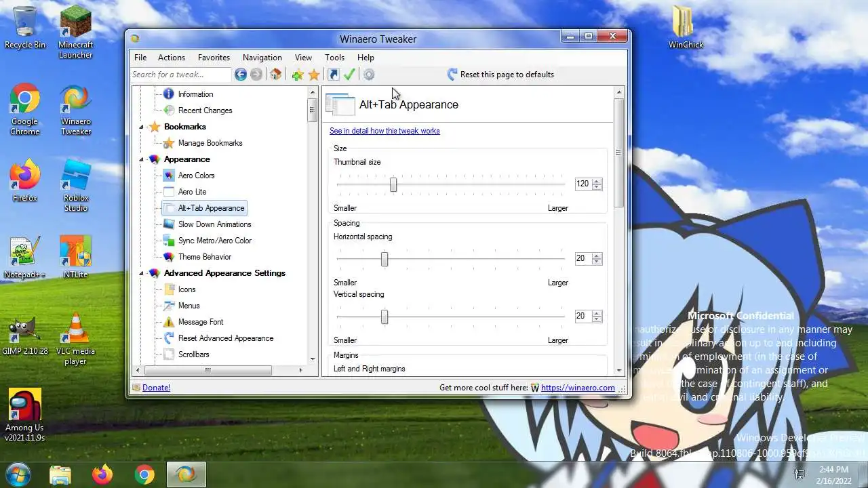Open the Menus appearance setting
Screen dimensions: 868x488
[x=189, y=306]
